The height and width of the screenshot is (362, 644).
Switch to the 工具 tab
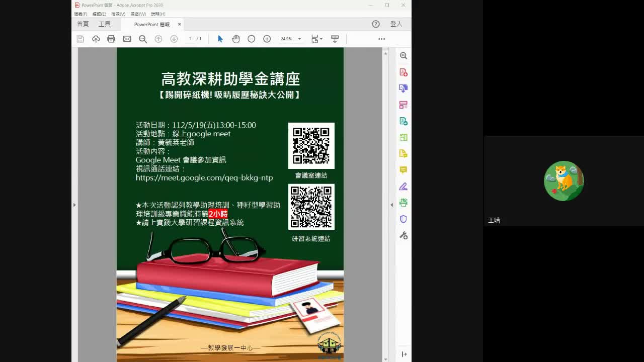(x=104, y=24)
